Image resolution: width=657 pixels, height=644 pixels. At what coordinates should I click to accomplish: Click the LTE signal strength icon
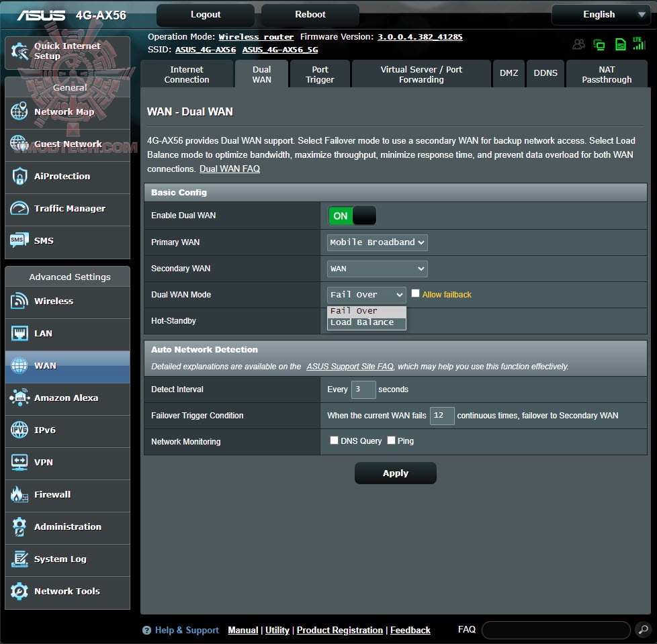coord(639,43)
